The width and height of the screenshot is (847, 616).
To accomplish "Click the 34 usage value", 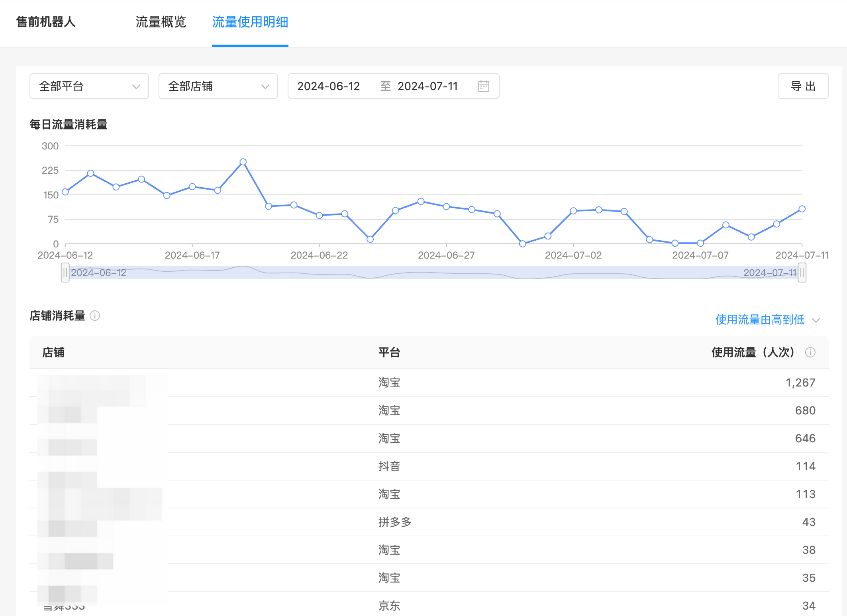I will pyautogui.click(x=809, y=606).
